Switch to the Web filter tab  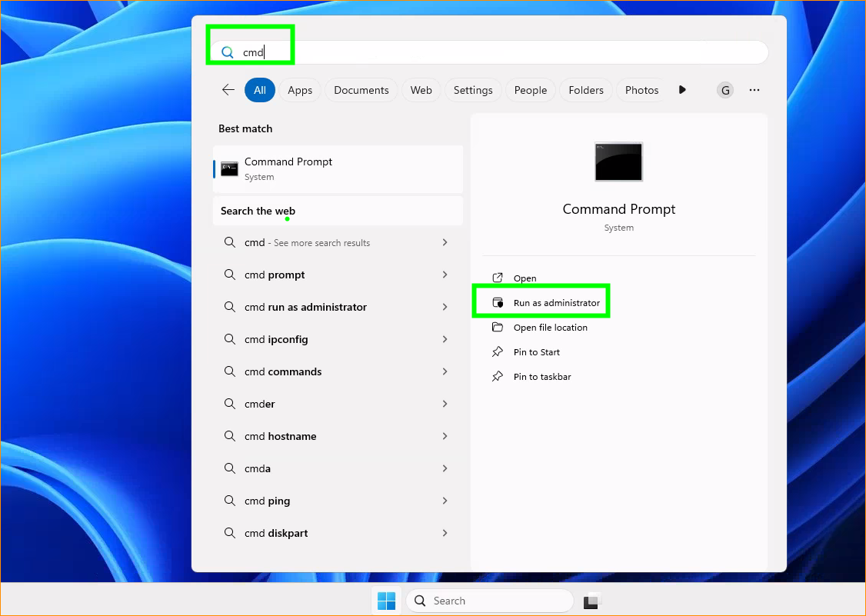(421, 90)
